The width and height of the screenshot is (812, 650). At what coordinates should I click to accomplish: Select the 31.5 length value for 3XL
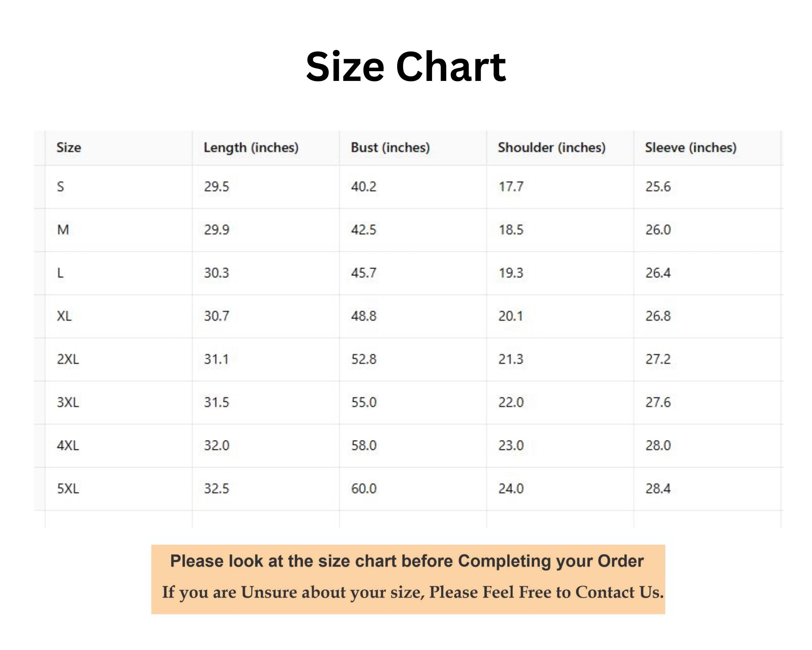pyautogui.click(x=216, y=402)
